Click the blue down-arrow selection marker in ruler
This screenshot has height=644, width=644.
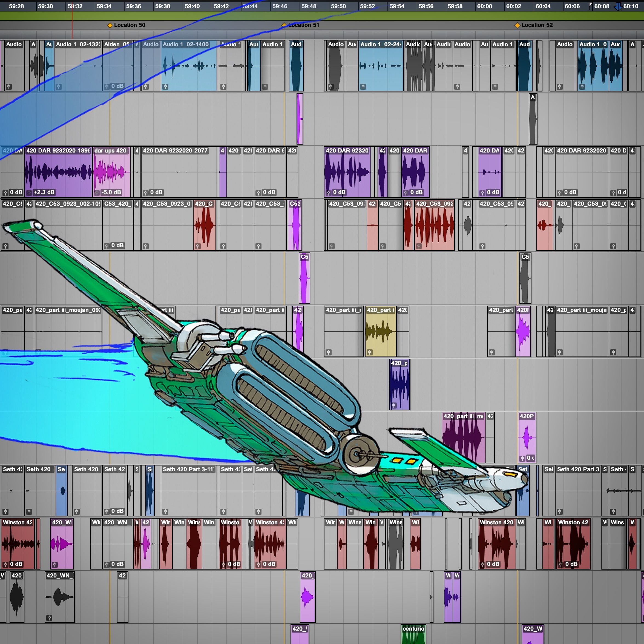point(618,7)
